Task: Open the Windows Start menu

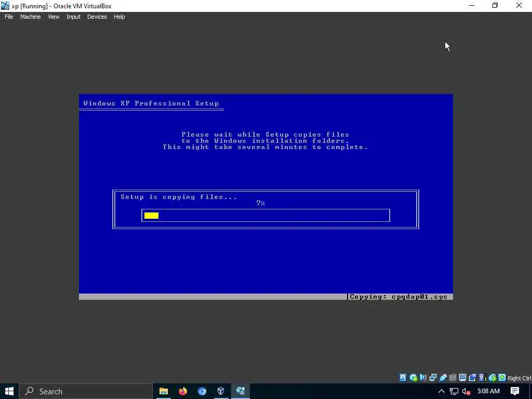Action: click(x=9, y=391)
